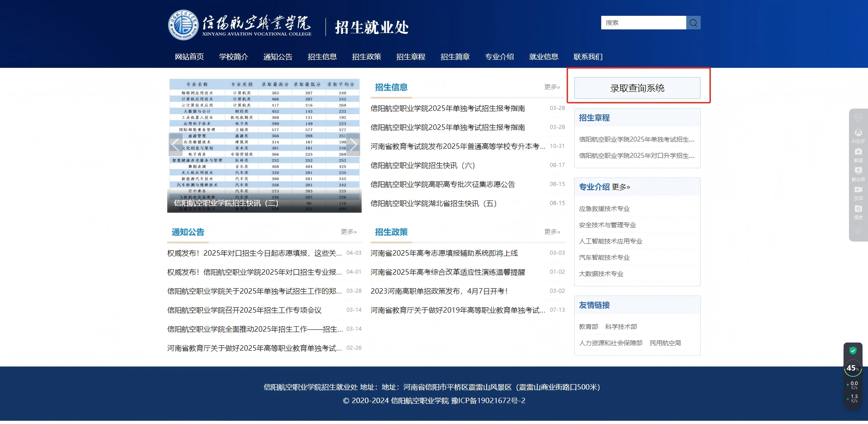Start 录屏 screen recording icon

(x=858, y=190)
